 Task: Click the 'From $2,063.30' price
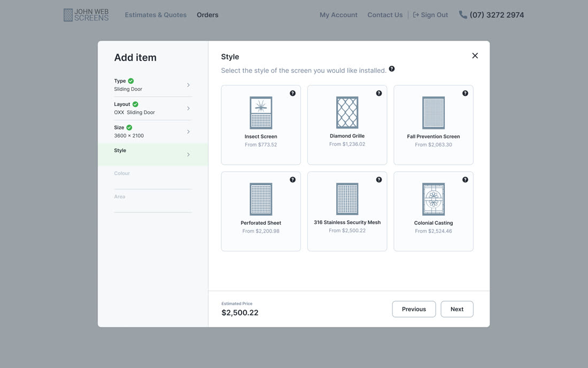coord(434,145)
